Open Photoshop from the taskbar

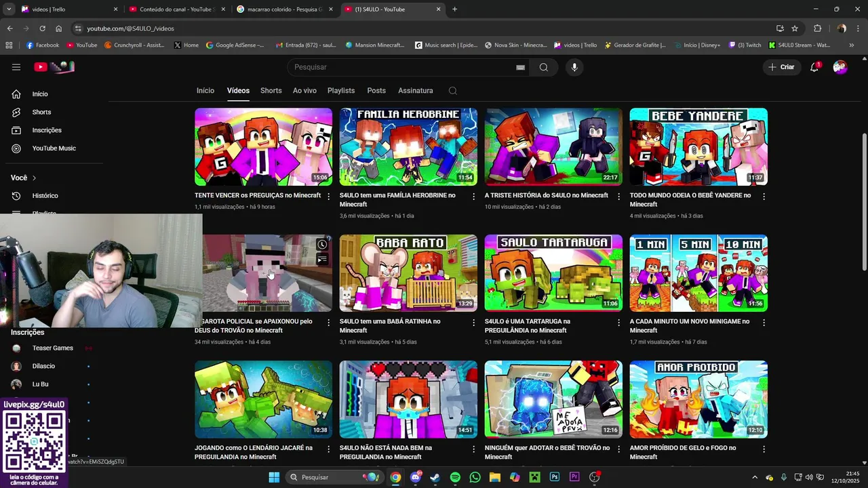[x=555, y=477]
